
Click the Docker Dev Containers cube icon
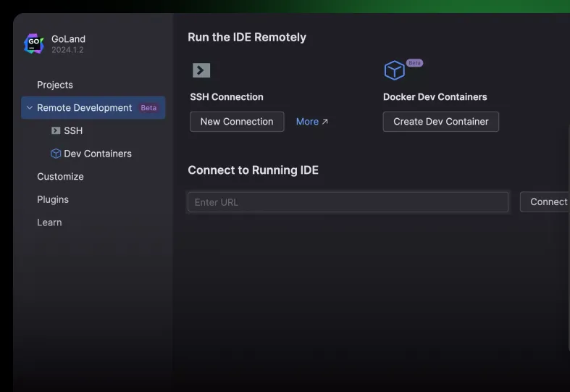tap(395, 70)
